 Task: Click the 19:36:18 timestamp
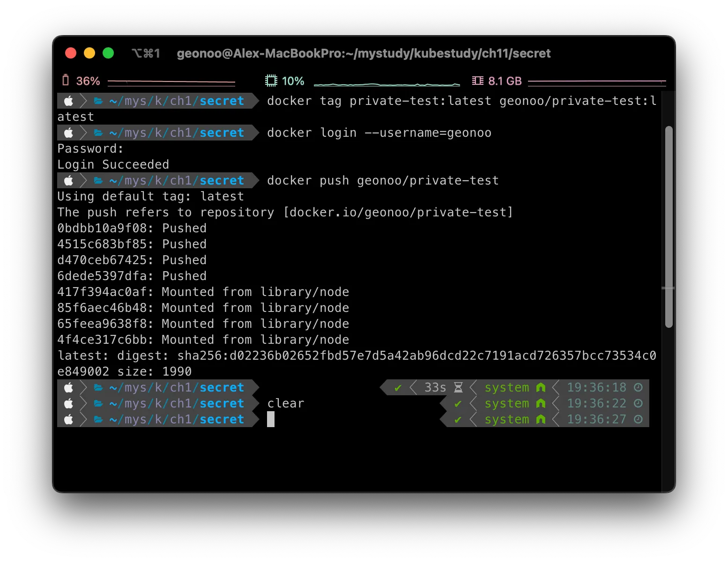596,387
